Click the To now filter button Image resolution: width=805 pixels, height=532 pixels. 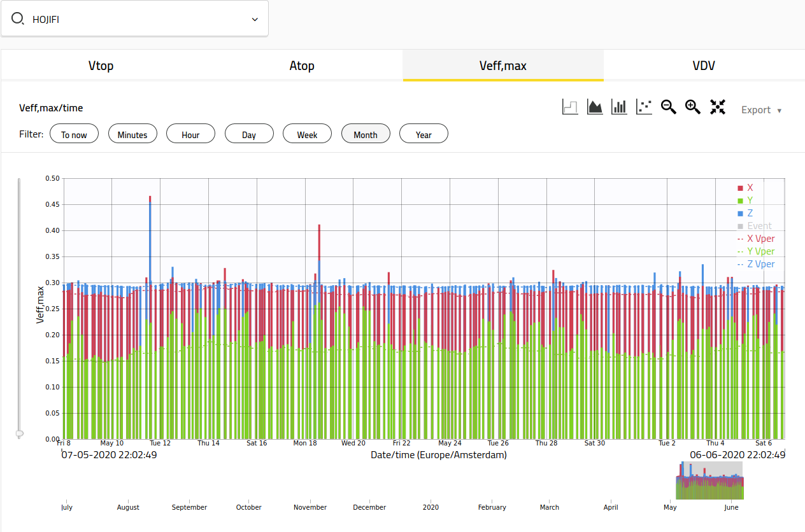tap(74, 134)
